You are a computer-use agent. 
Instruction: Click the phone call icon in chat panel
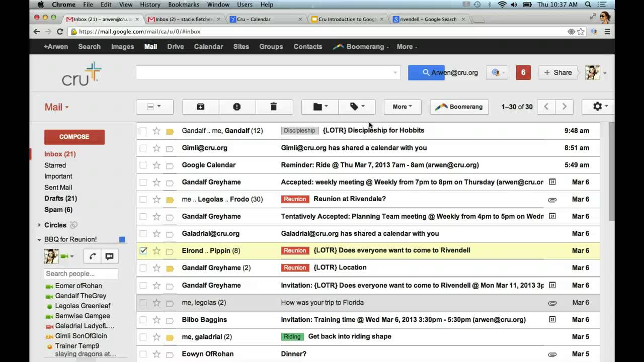92,256
